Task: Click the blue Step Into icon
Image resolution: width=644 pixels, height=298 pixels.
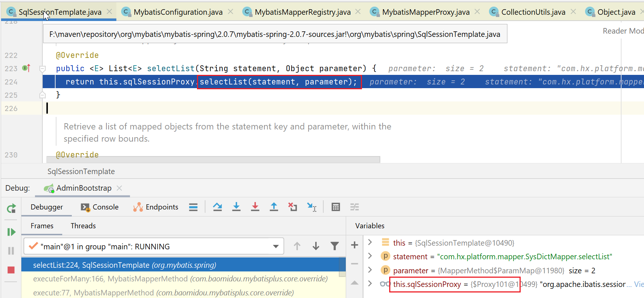Action: pos(236,207)
